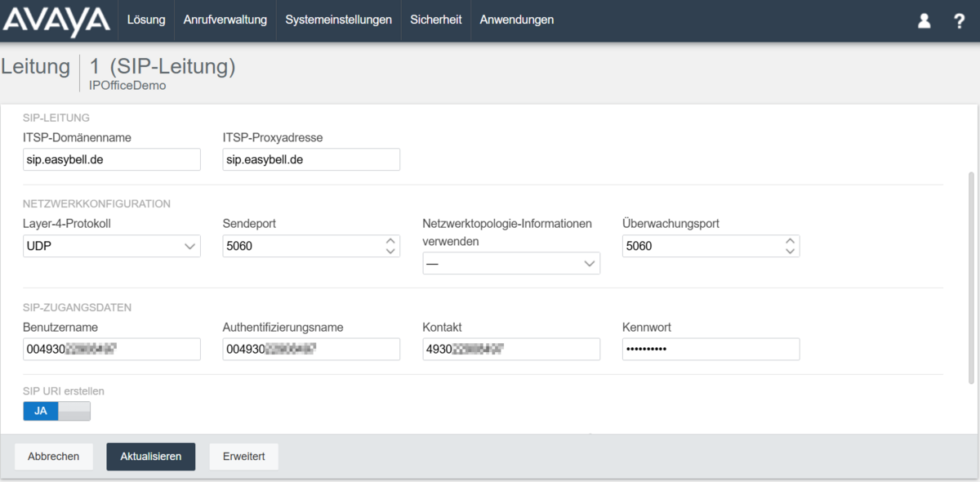Open the Anrufverwaltung menu
This screenshot has height=482, width=980.
pyautogui.click(x=225, y=20)
